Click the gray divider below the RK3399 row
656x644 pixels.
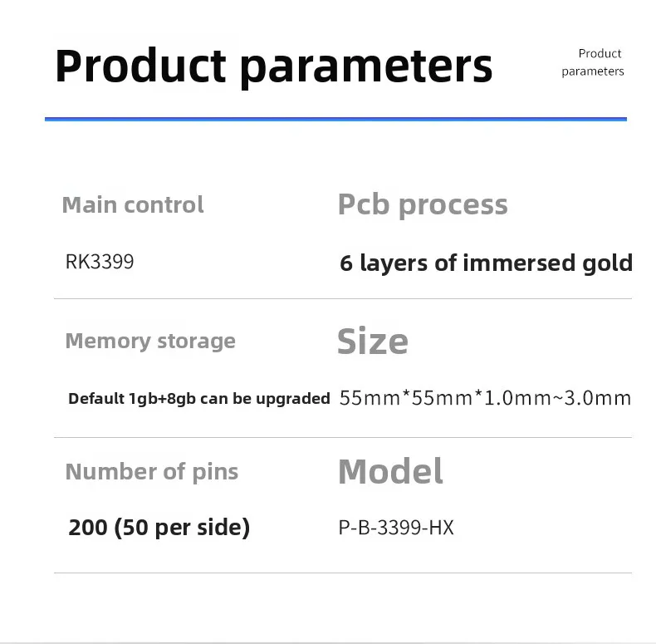tap(342, 298)
